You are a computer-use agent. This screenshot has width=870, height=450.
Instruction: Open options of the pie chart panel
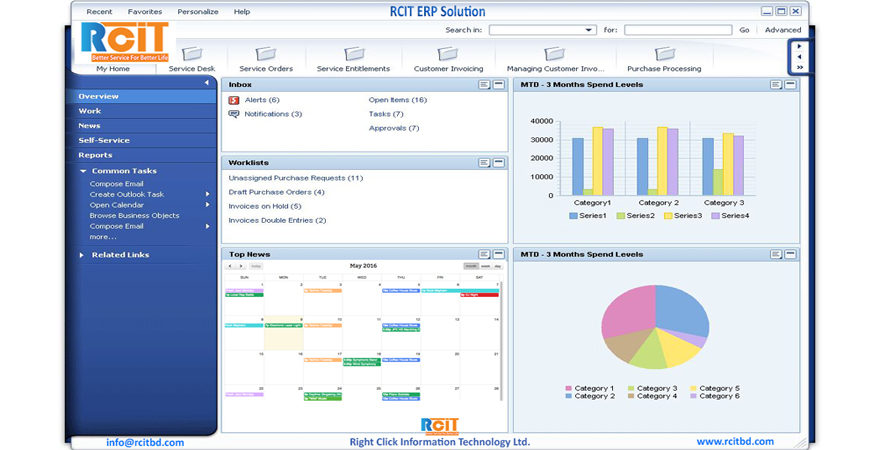coord(776,254)
